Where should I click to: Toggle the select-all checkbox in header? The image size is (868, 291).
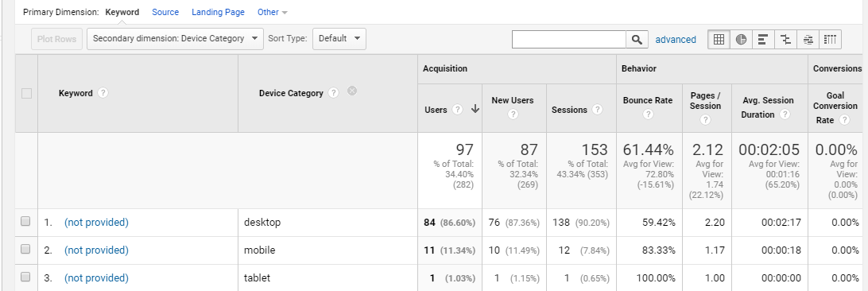(x=26, y=94)
